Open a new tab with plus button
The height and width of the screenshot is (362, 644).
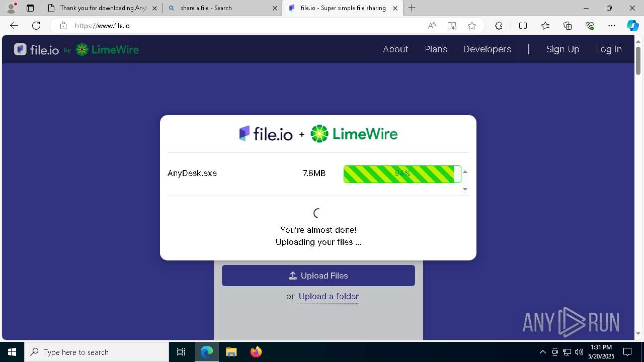412,8
